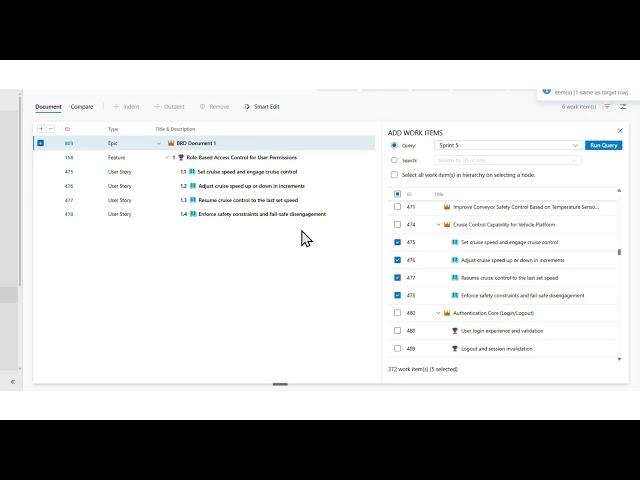This screenshot has height=480, width=640.
Task: Click book icon of story 1.3 Resume cruise control
Action: point(193,200)
